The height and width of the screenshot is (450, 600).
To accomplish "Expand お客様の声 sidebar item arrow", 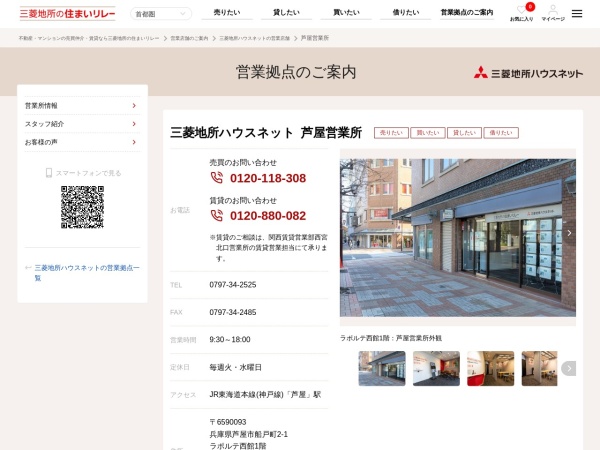I will pos(134,142).
